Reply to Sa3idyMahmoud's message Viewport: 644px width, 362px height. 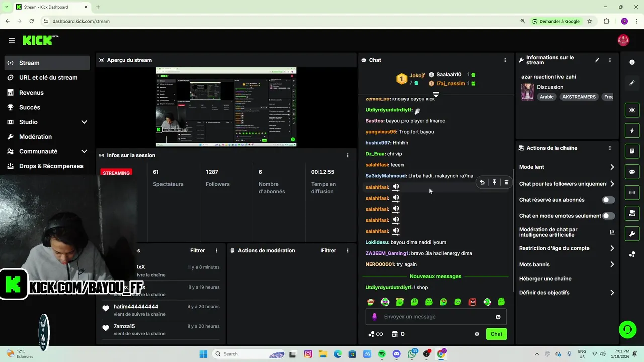pos(482,183)
